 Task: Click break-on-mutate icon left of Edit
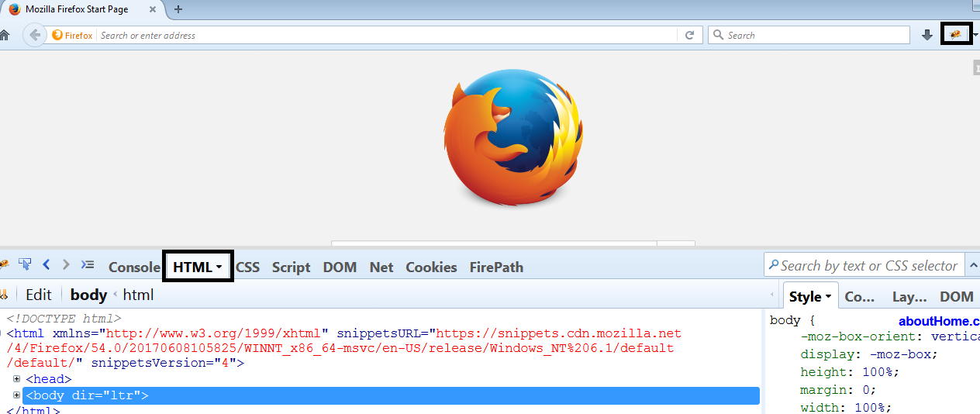click(x=3, y=295)
